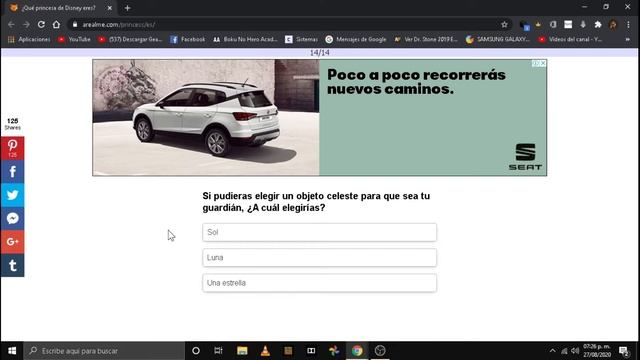Open the '(537) Descargar Gea...' bookmark
This screenshot has height=360, width=640.
(130, 39)
